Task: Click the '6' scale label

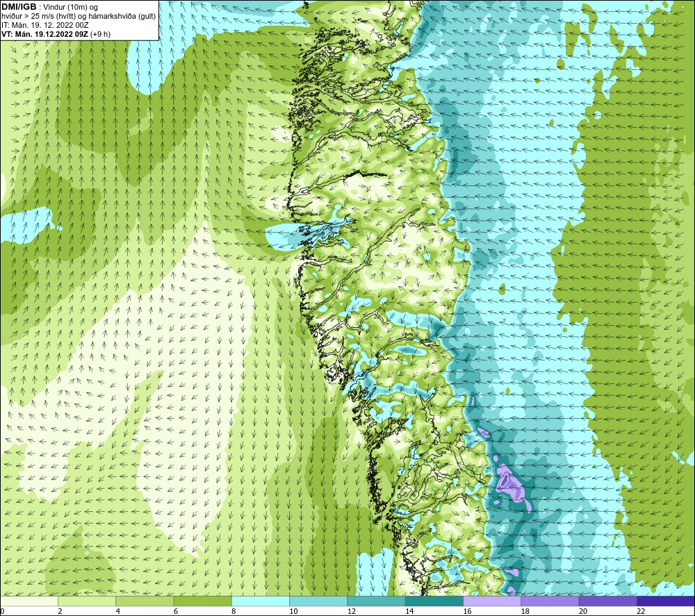Action: [176, 611]
